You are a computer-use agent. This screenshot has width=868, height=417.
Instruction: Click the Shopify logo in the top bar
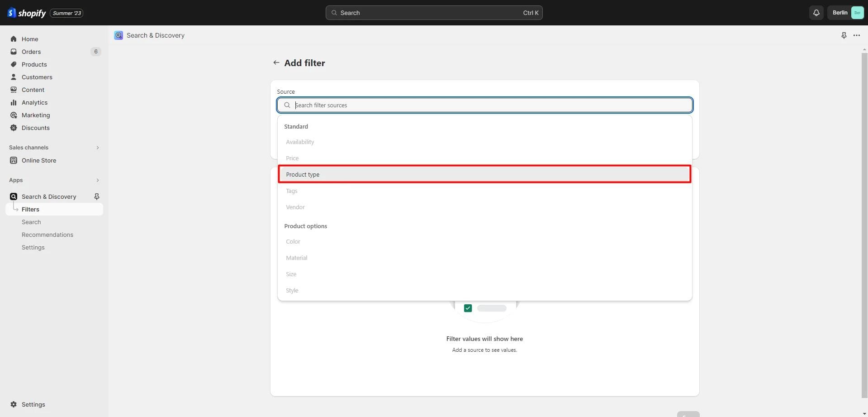[27, 13]
